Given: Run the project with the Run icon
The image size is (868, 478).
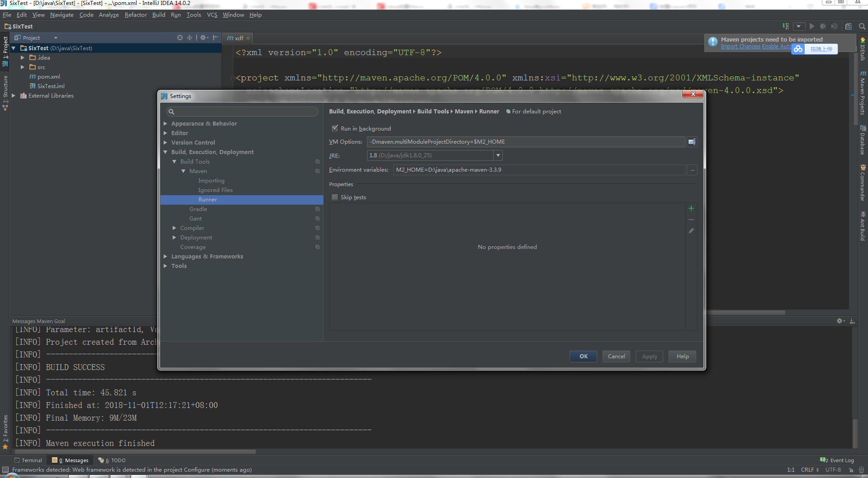Looking at the screenshot, I should [x=811, y=26].
